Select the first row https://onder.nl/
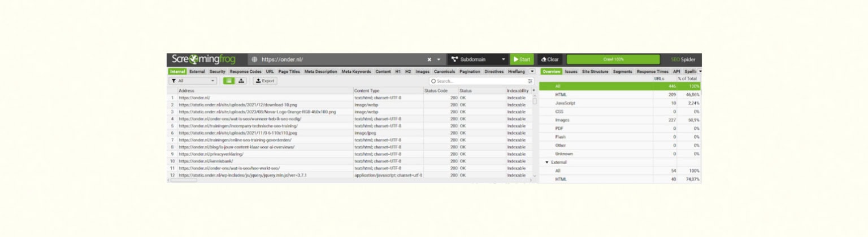Viewport: 868px width, 237px height. tap(350, 98)
